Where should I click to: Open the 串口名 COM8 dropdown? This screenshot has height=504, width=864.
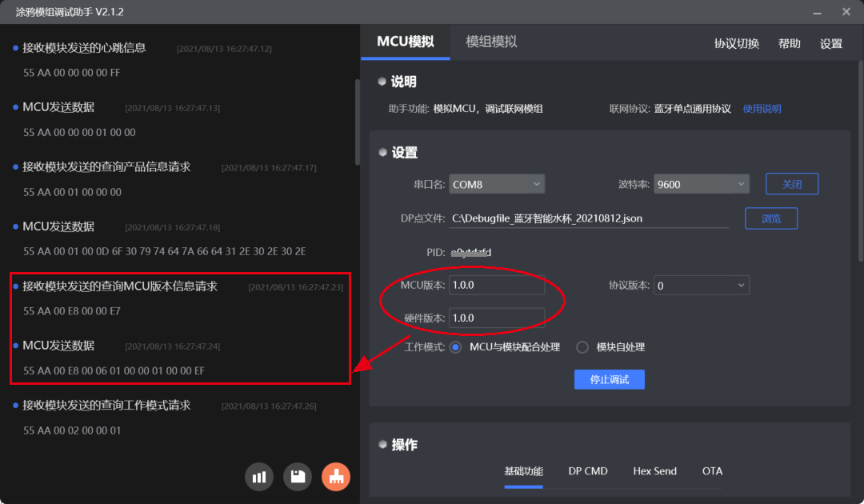pos(497,184)
